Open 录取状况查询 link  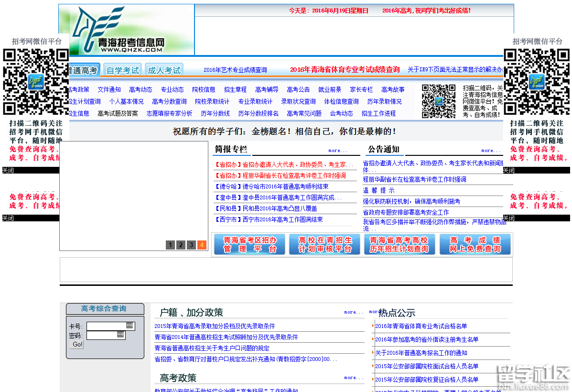[x=298, y=101]
